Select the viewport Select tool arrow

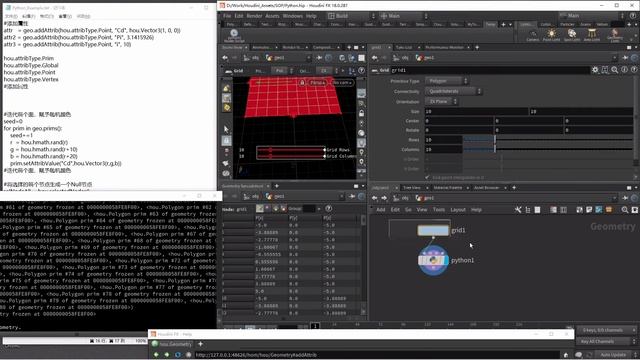[x=227, y=129]
